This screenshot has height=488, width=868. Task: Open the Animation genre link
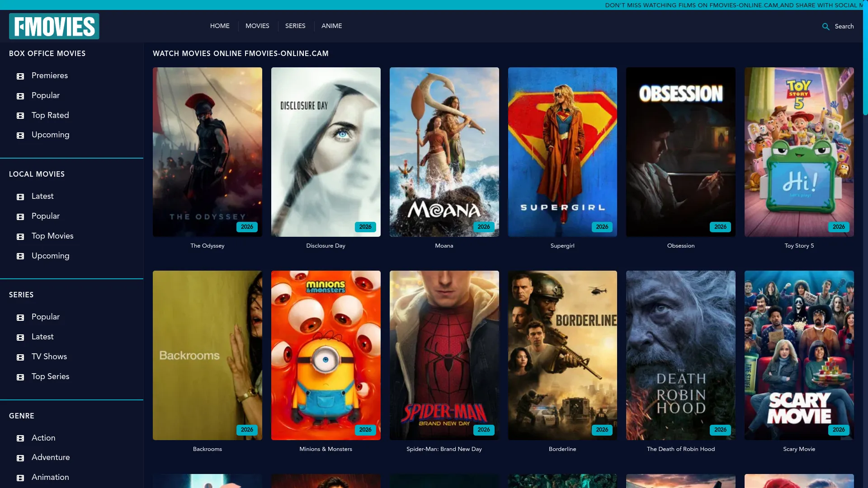[50, 477]
